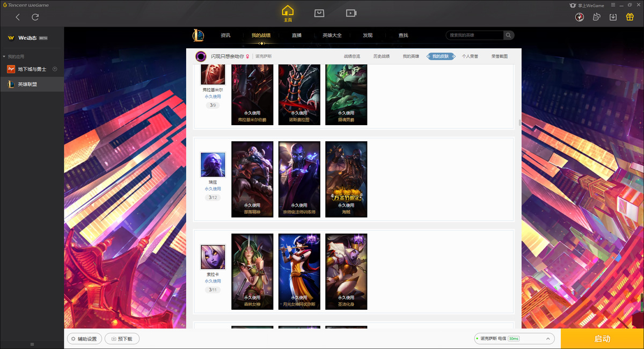Click the 3/12 skin count badge

213,198
